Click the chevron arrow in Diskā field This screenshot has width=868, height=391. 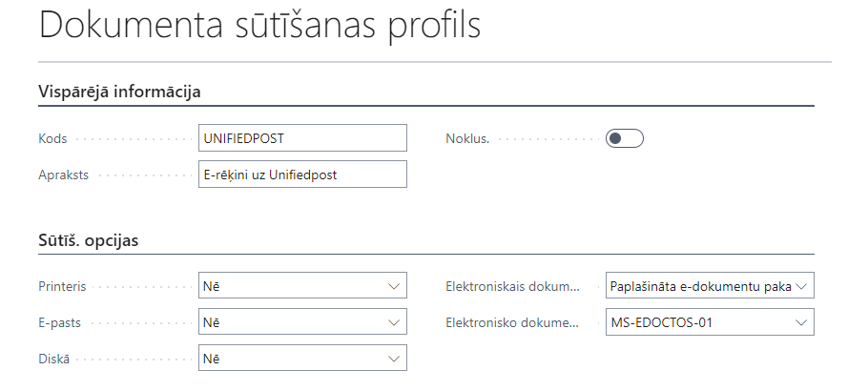[394, 359]
